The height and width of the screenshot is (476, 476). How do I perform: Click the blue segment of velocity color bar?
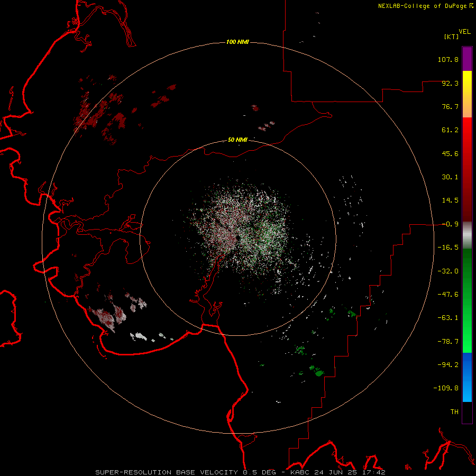(x=467, y=377)
